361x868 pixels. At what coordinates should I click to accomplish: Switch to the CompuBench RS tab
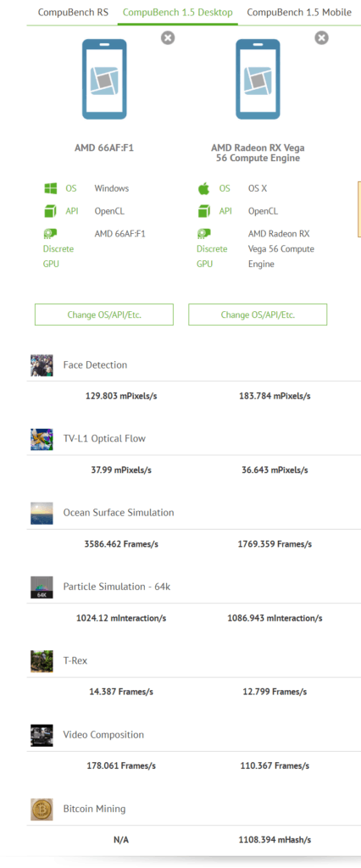pyautogui.click(x=73, y=12)
